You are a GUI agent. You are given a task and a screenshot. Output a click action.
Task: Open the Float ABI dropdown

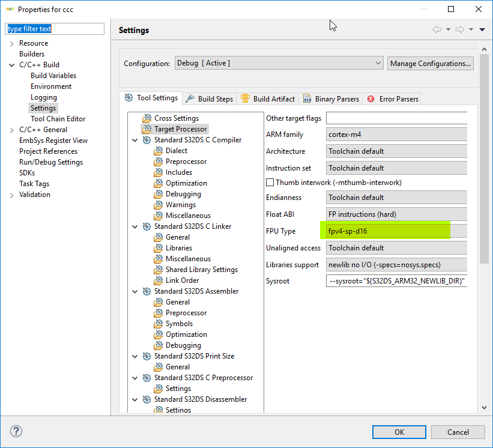396,214
